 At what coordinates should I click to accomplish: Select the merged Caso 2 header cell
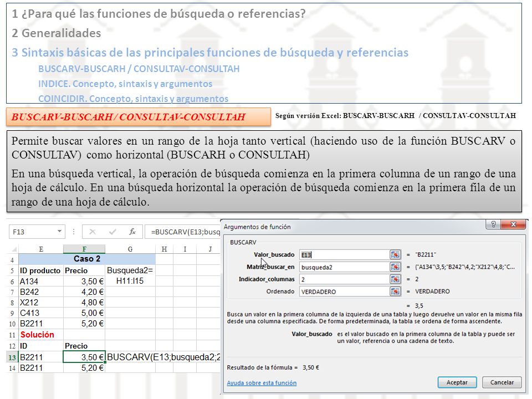(87, 259)
